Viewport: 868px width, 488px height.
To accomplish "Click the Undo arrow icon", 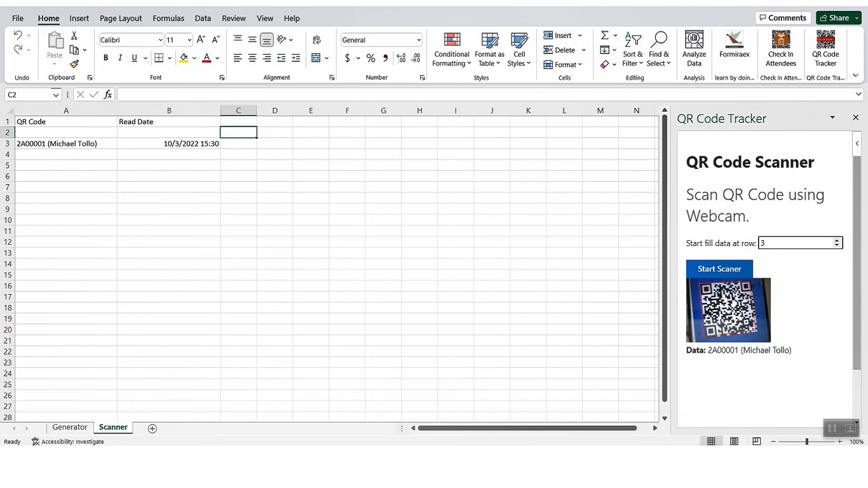I will pos(18,35).
